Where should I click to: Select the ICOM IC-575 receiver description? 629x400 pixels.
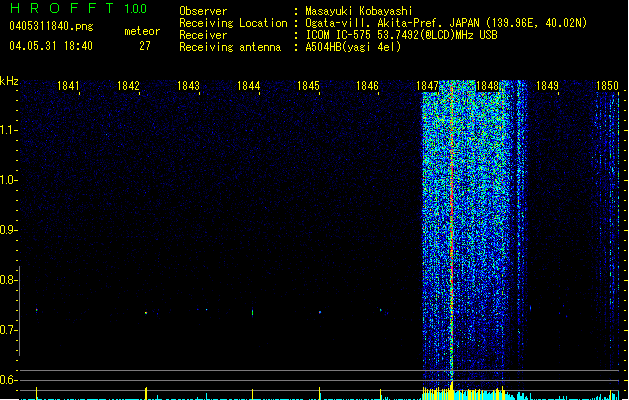[x=402, y=35]
